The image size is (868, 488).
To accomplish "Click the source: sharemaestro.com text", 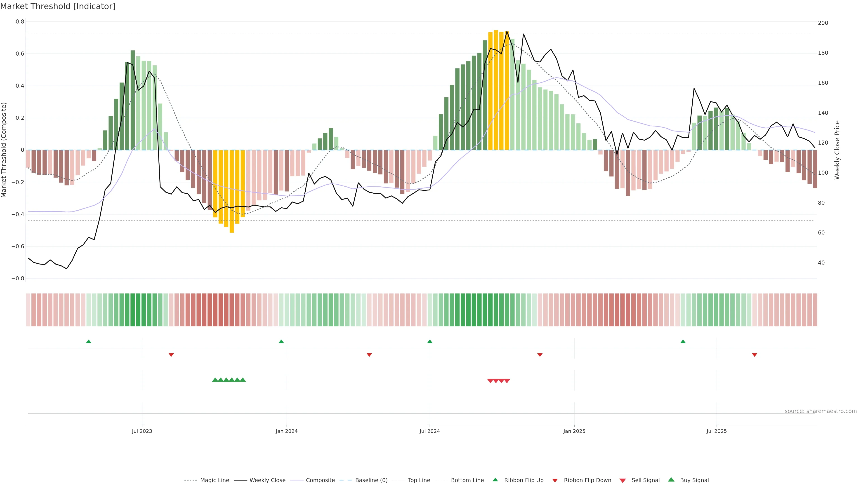I will (x=821, y=411).
